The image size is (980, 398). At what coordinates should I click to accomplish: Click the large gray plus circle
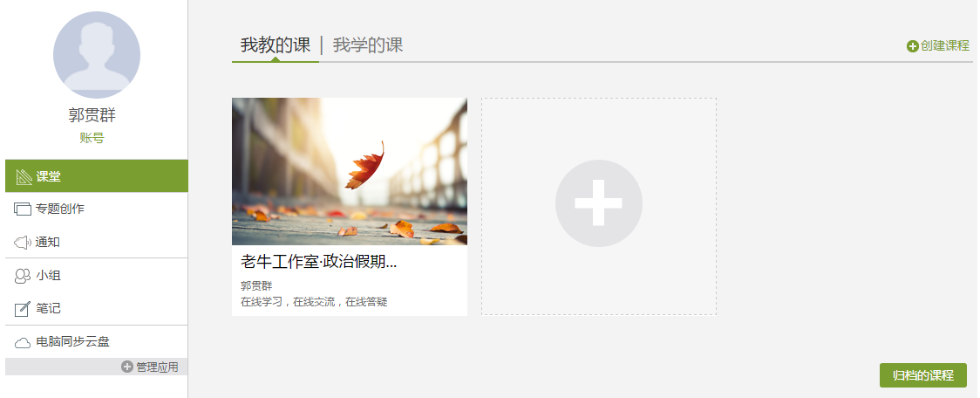pyautogui.click(x=599, y=203)
